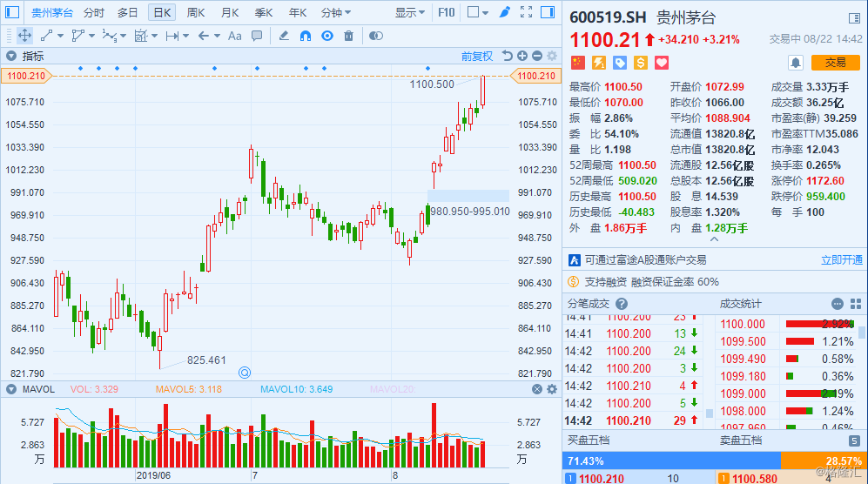
Task: Expand the line tool dropdown arrow
Action: point(60,36)
